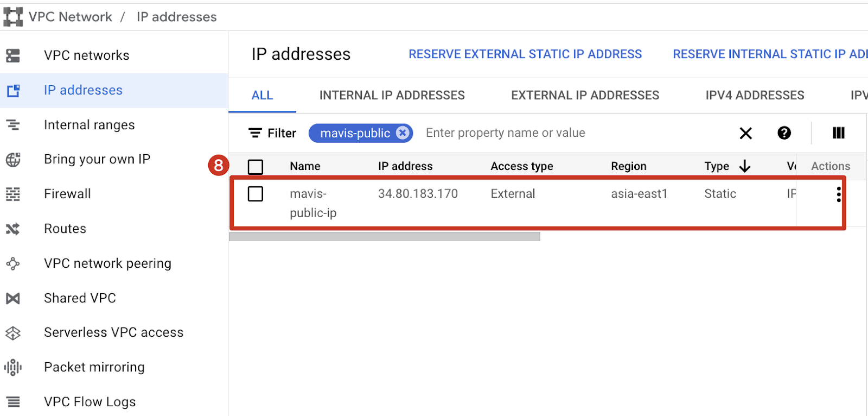Open Shared VPC in the sidebar
Image resolution: width=868 pixels, height=416 pixels.
click(x=80, y=298)
